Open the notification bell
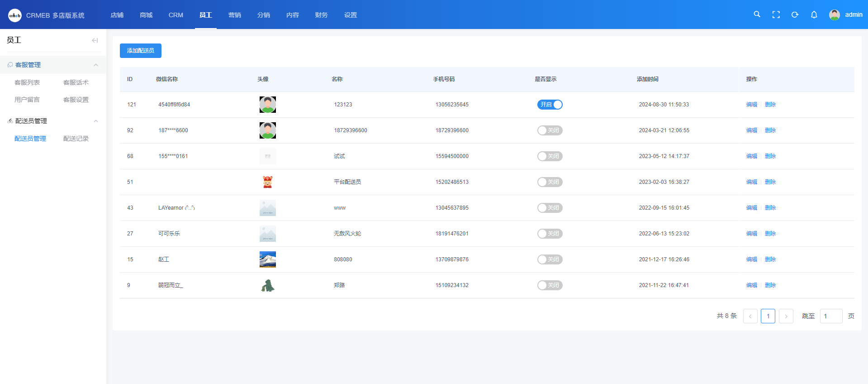The height and width of the screenshot is (384, 868). 814,14
